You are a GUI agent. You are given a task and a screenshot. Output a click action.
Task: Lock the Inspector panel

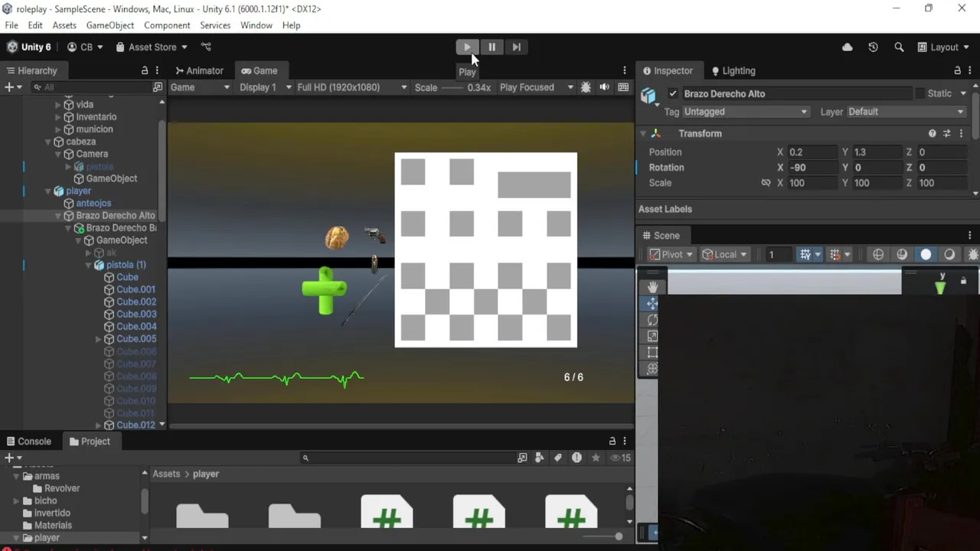pos(957,70)
